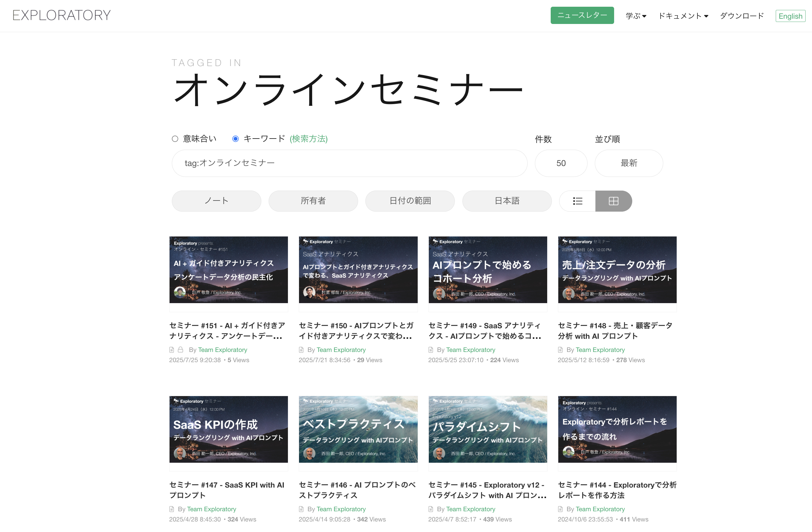Click note document icon under セミナー #147

click(x=172, y=509)
